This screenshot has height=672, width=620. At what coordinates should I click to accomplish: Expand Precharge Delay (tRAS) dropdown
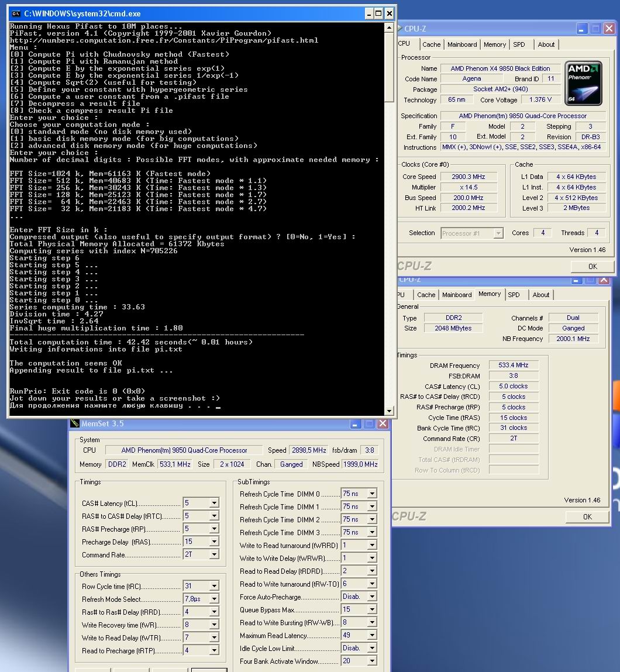(x=214, y=542)
